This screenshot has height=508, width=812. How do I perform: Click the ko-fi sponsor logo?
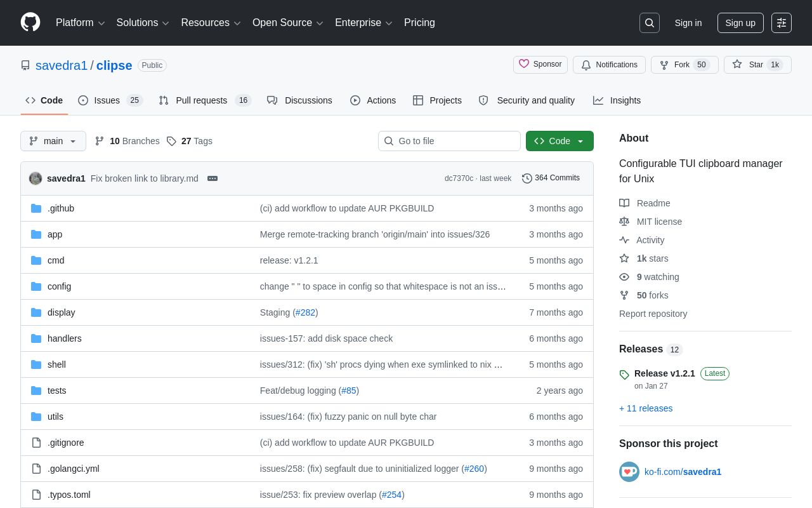[x=629, y=472]
